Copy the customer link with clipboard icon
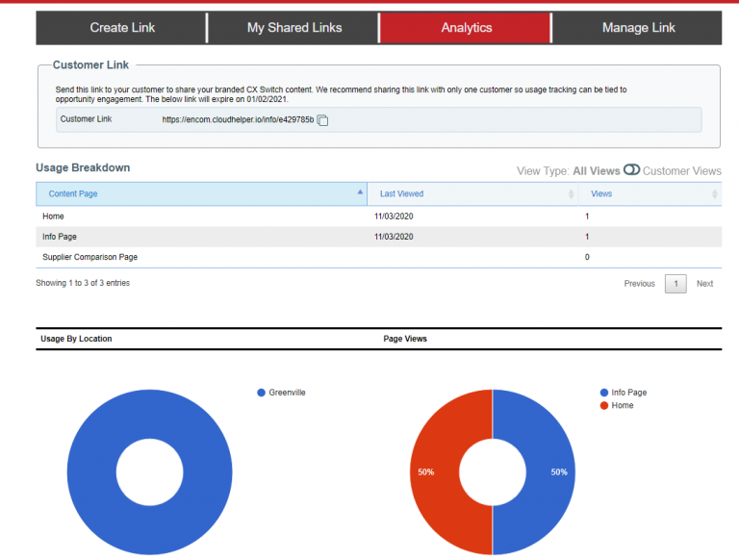This screenshot has width=739, height=560. point(322,120)
